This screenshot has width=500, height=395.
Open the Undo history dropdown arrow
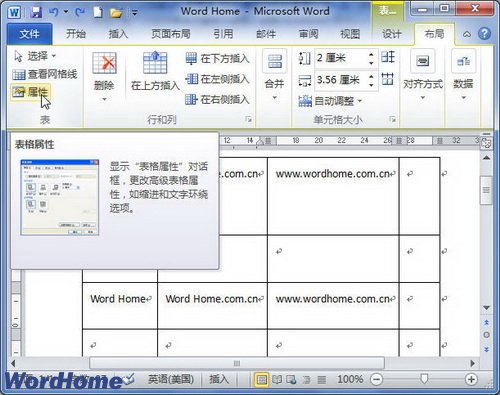(x=66, y=12)
